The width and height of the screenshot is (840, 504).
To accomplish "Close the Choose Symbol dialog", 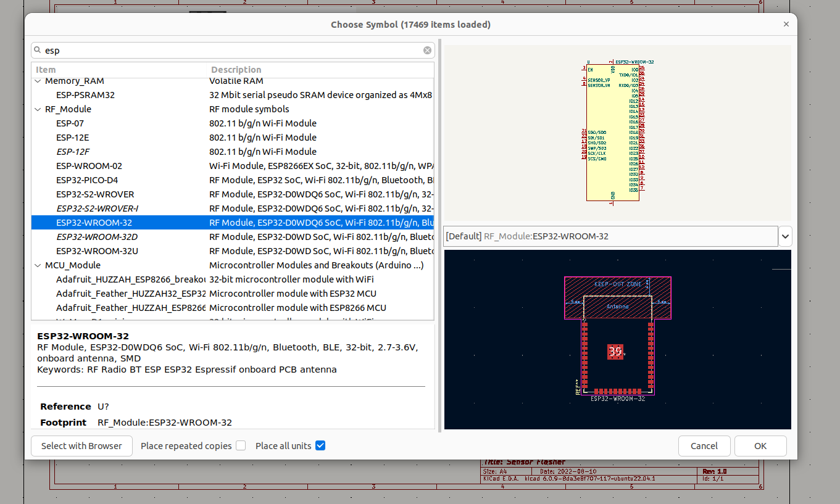I will point(786,25).
